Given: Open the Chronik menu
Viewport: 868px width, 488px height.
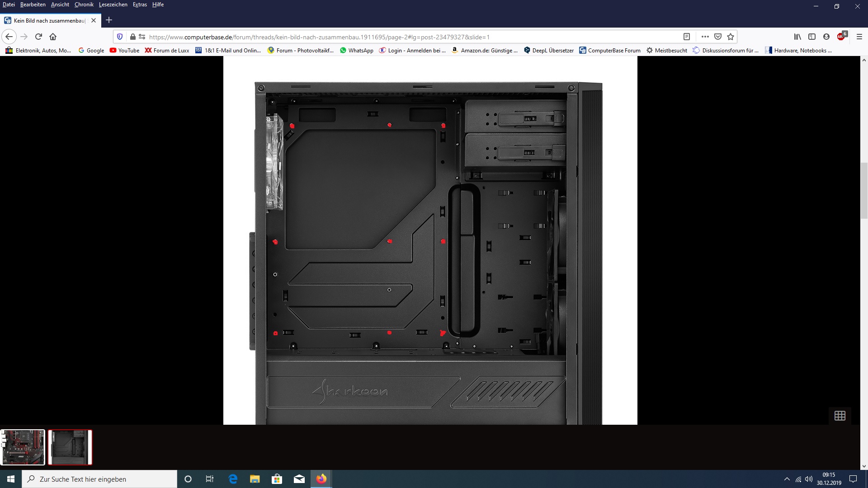Looking at the screenshot, I should [x=84, y=5].
